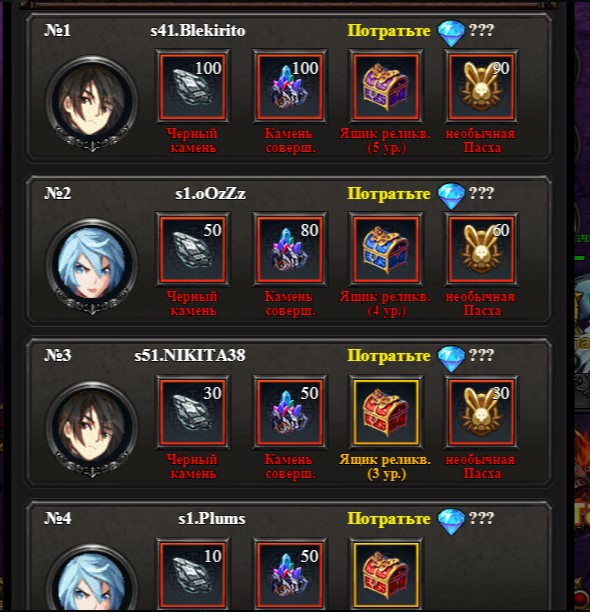590x612 pixels.
Task: Select the blue relic chest in rank 2
Action: point(386,249)
